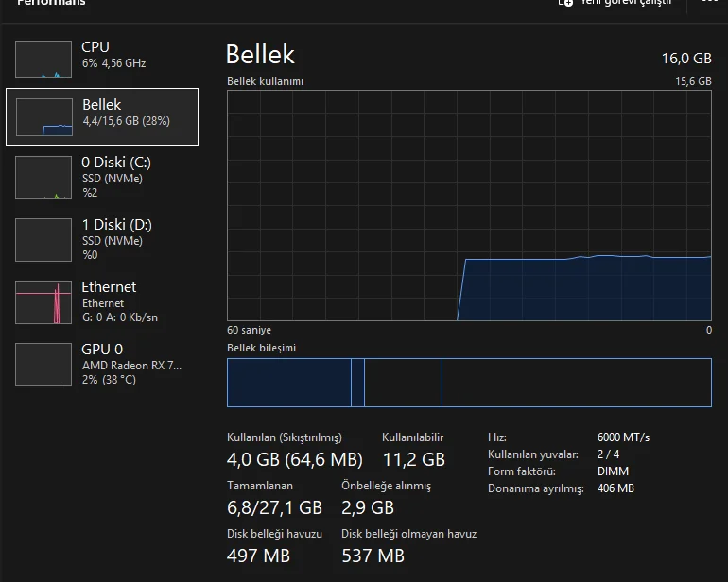The width and height of the screenshot is (728, 582).
Task: Select the 0 Diski (C:) graph icon
Action: 43,178
